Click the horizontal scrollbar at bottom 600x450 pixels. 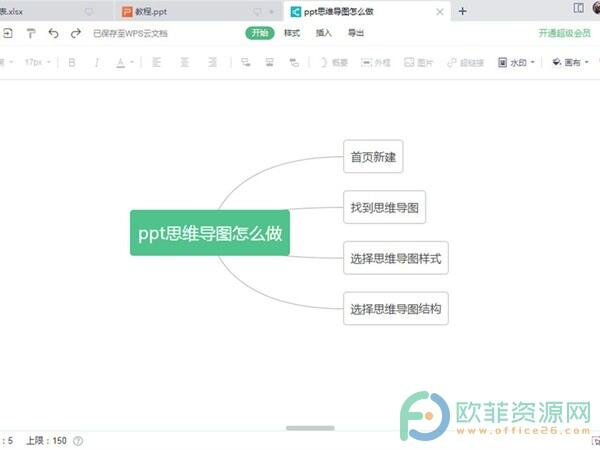(310, 428)
